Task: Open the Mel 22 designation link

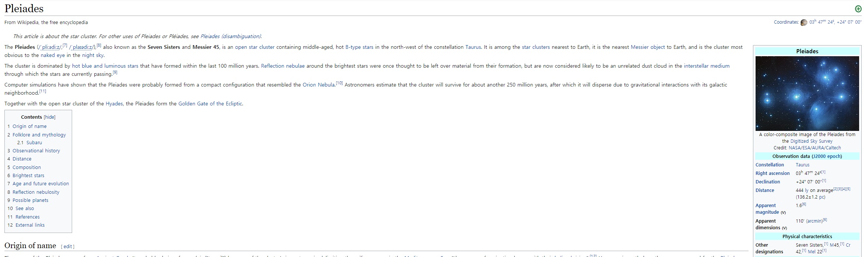Action: pyautogui.click(x=814, y=252)
